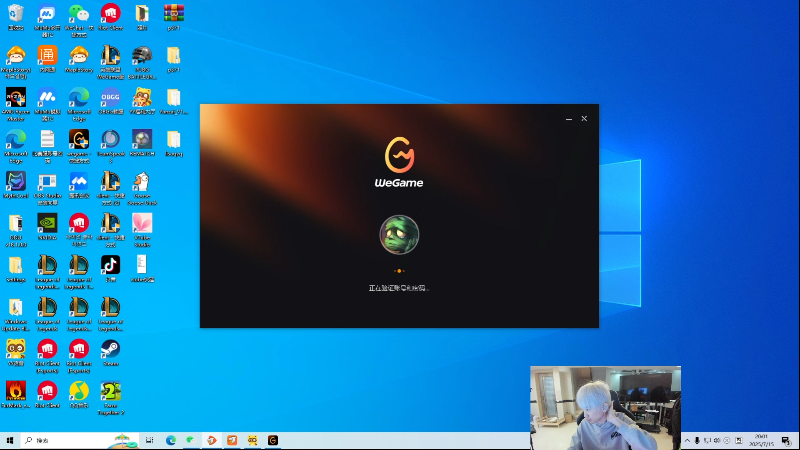Open the Windows Update folder icon
Screen dimensions: 800x450
coord(16,307)
